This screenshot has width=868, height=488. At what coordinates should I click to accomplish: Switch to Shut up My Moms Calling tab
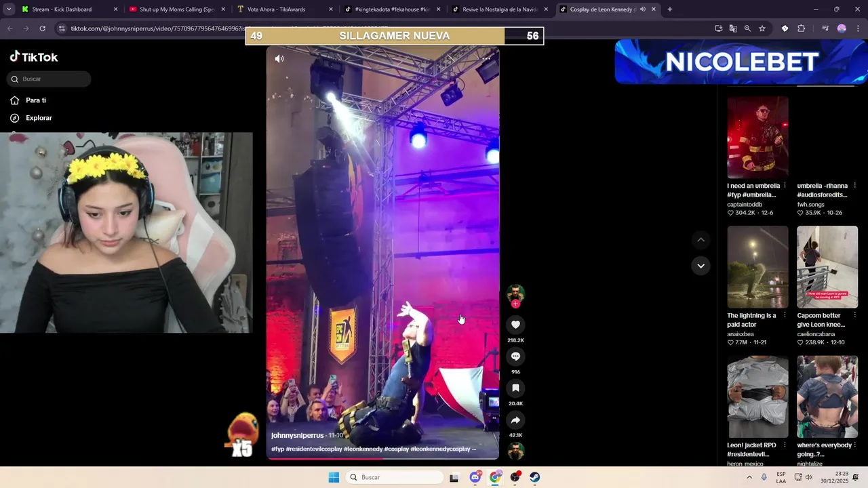[x=176, y=9]
